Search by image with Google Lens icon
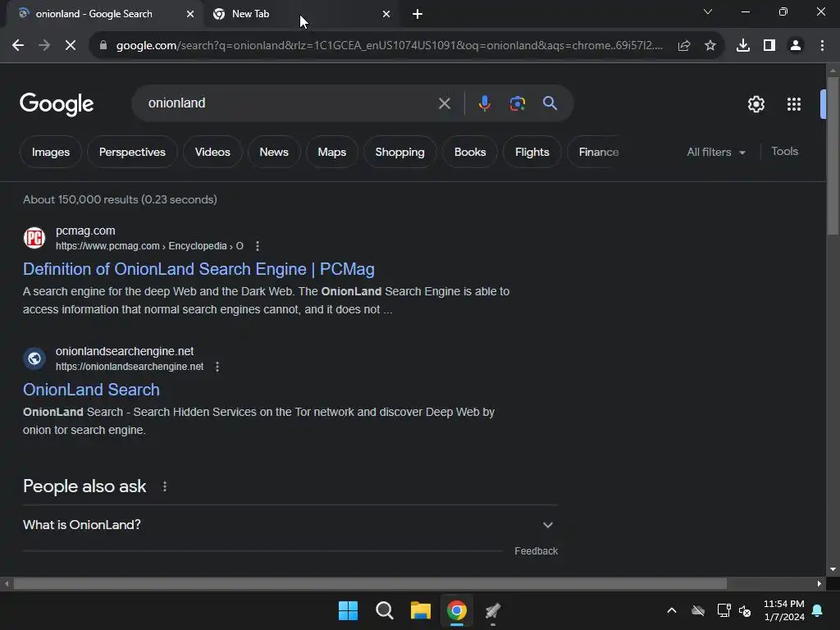 click(518, 103)
